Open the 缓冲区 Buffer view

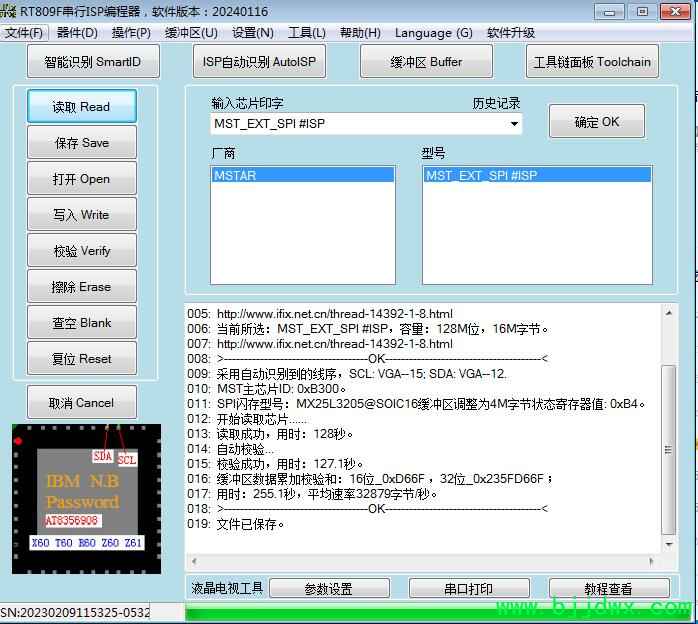coord(426,62)
